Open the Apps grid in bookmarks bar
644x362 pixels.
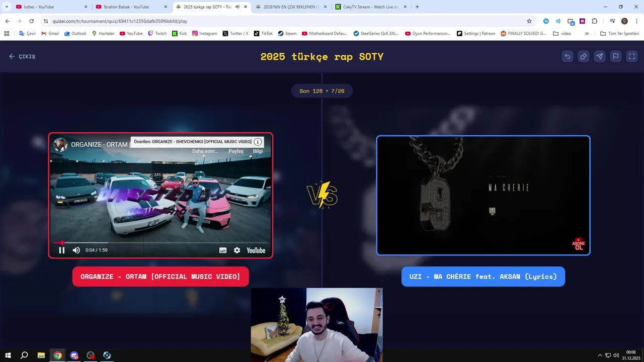pyautogui.click(x=7, y=34)
